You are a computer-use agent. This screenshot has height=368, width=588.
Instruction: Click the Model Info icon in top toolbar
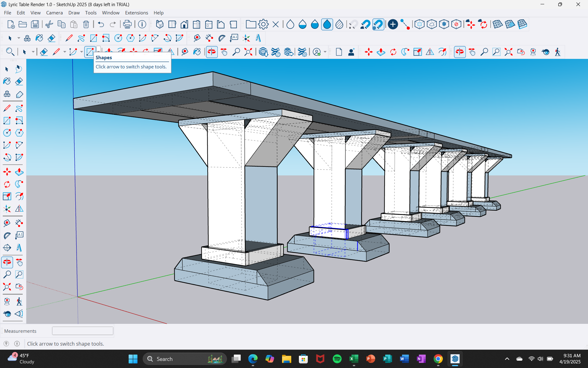(x=142, y=24)
